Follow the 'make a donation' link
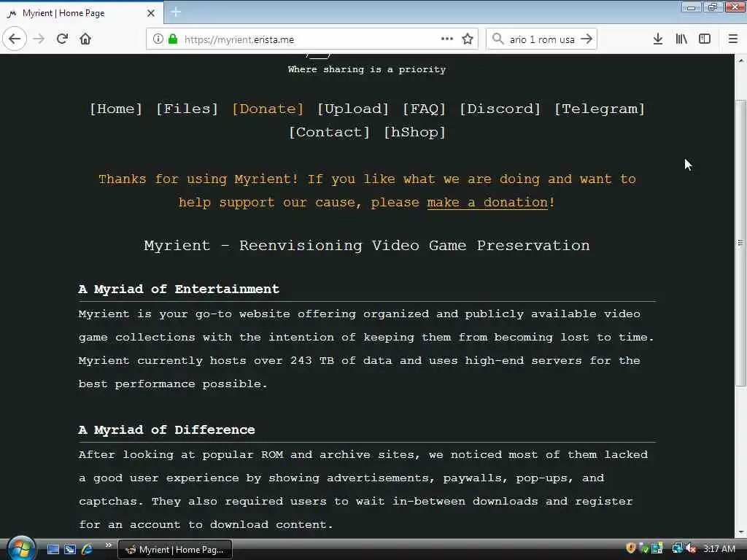 [x=487, y=203]
